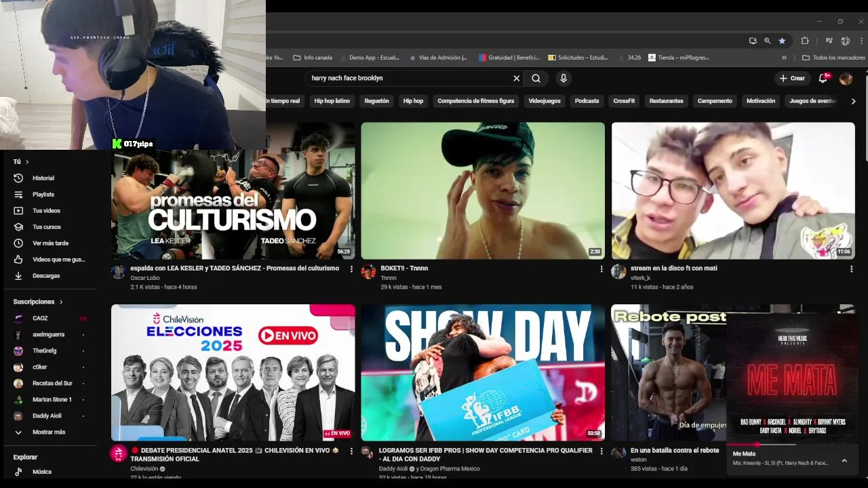Screen dimensions: 868x488
Task: Open Playlists in the sidebar
Action: [x=43, y=195]
